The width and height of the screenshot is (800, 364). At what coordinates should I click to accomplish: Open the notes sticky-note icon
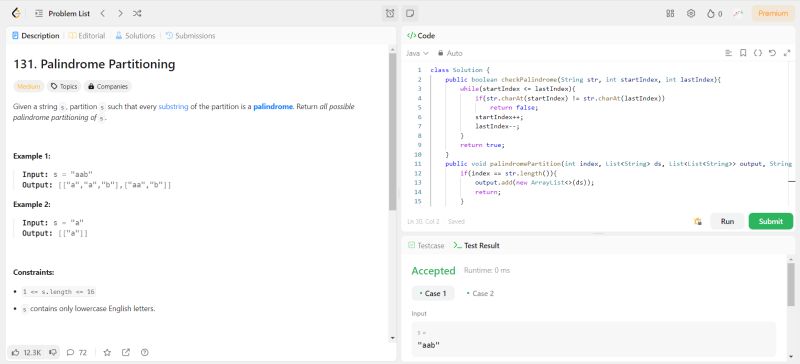point(410,14)
